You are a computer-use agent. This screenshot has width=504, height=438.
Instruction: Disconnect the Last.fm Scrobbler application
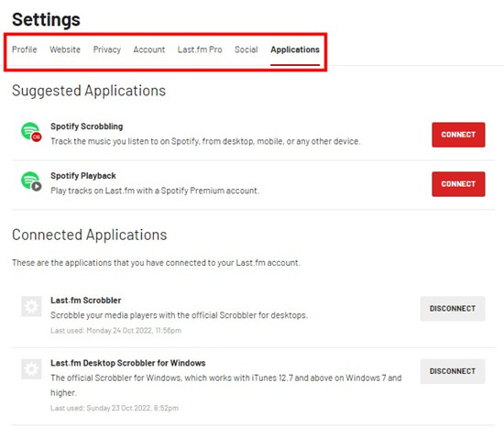pyautogui.click(x=453, y=309)
